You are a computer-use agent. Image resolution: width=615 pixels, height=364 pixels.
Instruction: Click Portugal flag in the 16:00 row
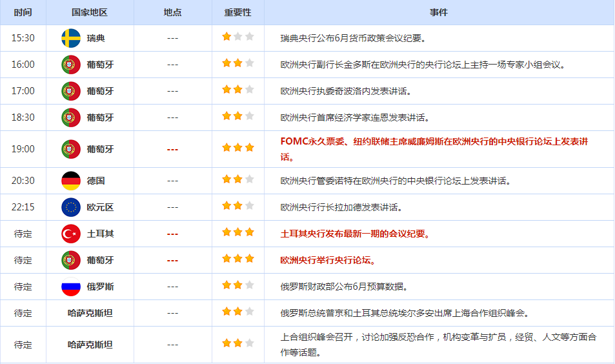point(71,65)
